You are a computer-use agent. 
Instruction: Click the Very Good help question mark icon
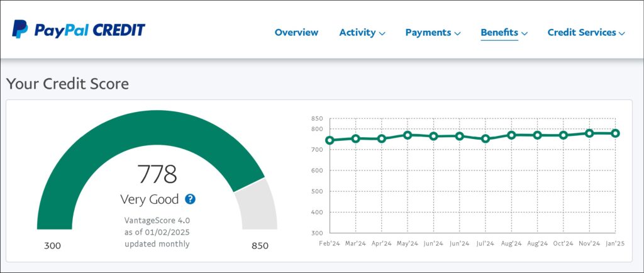(191, 199)
